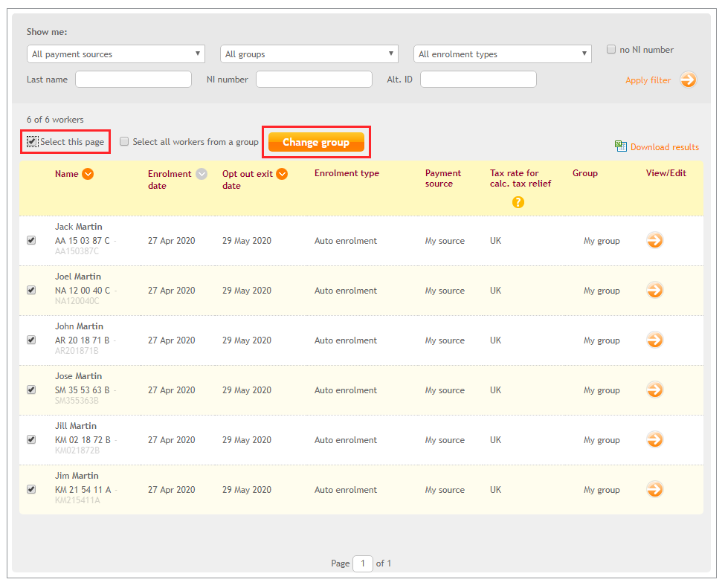Click NI number AR 20 18 71 B
The image size is (725, 588).
click(83, 340)
